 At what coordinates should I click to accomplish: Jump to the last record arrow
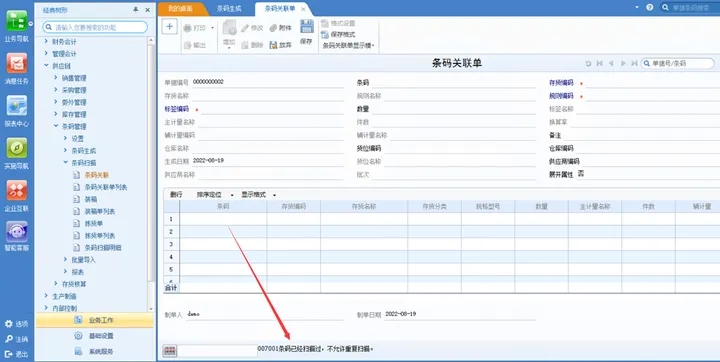(x=634, y=63)
